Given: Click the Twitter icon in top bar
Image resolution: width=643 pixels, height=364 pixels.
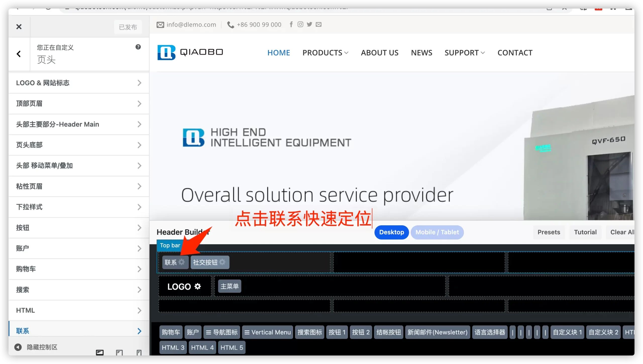Looking at the screenshot, I should click(309, 24).
